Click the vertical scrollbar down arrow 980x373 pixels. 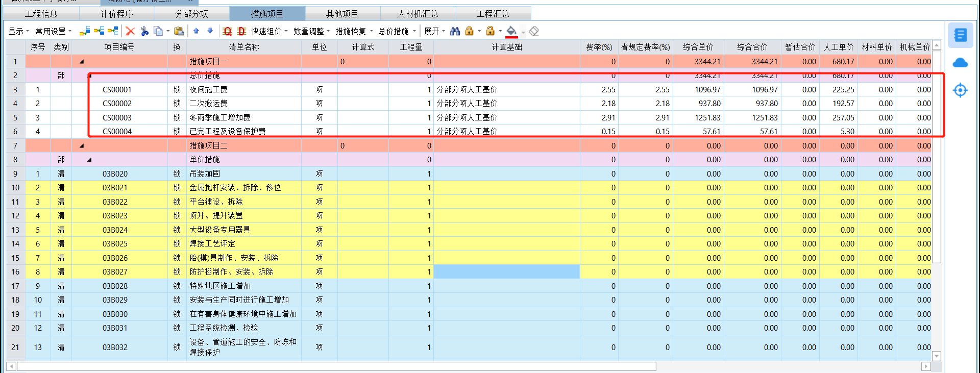(x=937, y=356)
